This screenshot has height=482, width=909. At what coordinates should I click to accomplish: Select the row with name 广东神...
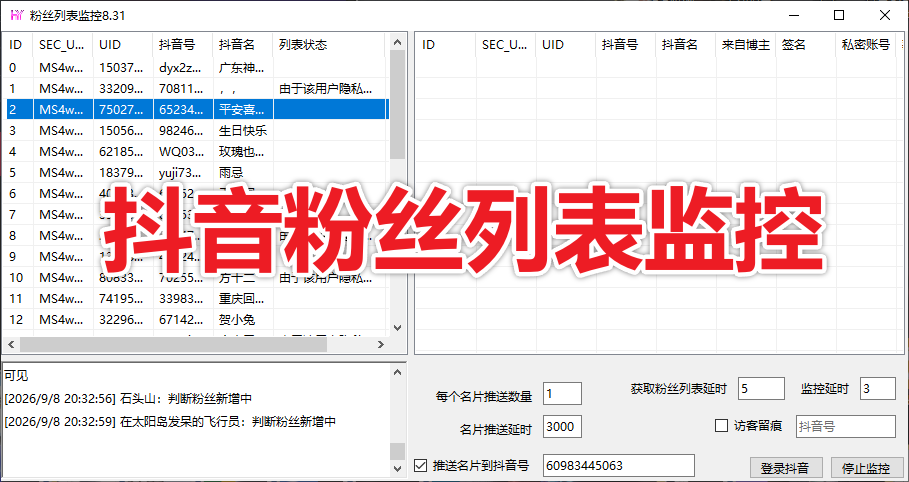(197, 68)
